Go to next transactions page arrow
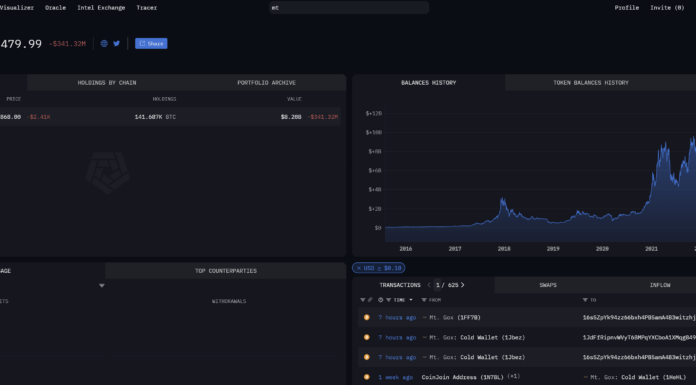This screenshot has height=385, width=696. click(463, 285)
